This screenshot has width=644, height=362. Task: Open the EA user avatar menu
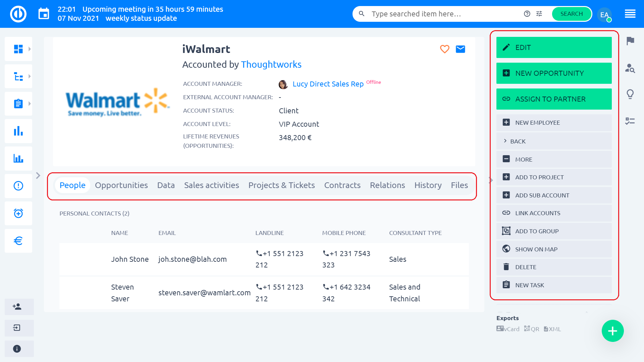604,14
